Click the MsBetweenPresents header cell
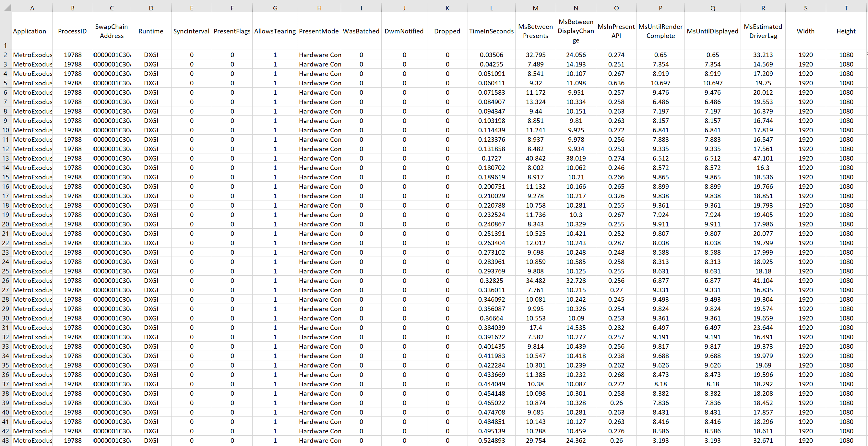868x446 pixels. click(535, 31)
